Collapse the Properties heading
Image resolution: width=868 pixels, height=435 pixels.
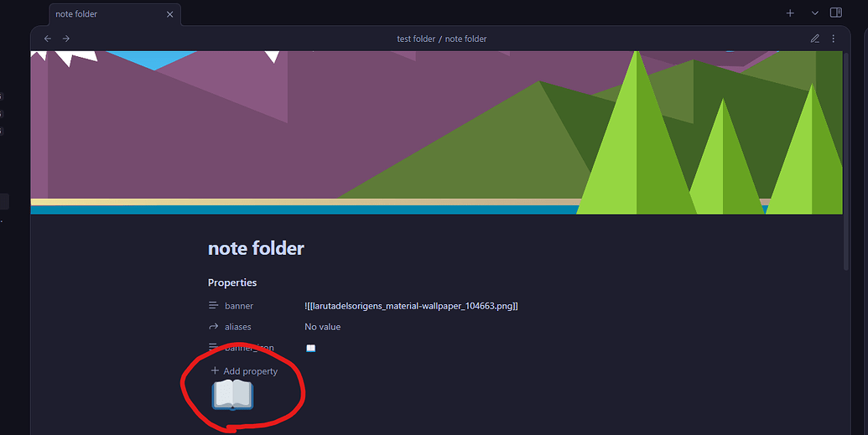point(232,282)
